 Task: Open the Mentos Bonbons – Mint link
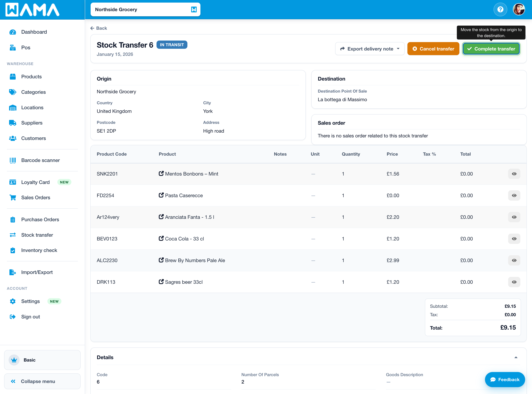point(192,174)
